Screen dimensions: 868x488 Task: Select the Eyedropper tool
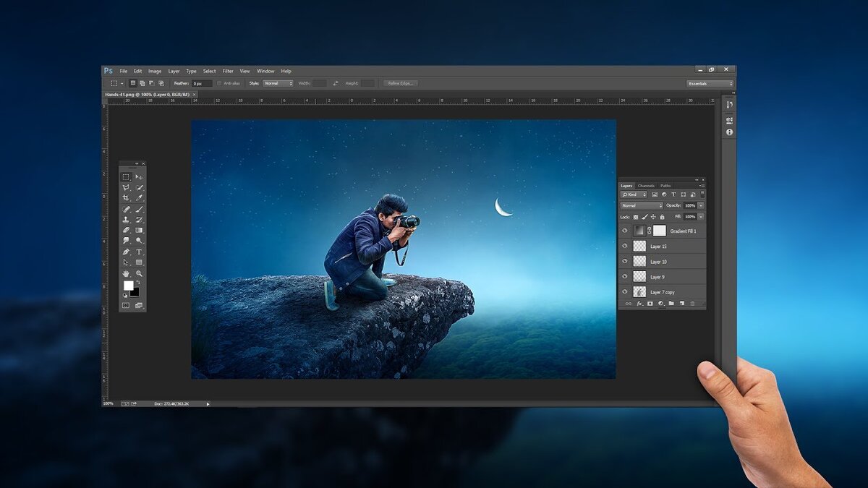pyautogui.click(x=139, y=198)
